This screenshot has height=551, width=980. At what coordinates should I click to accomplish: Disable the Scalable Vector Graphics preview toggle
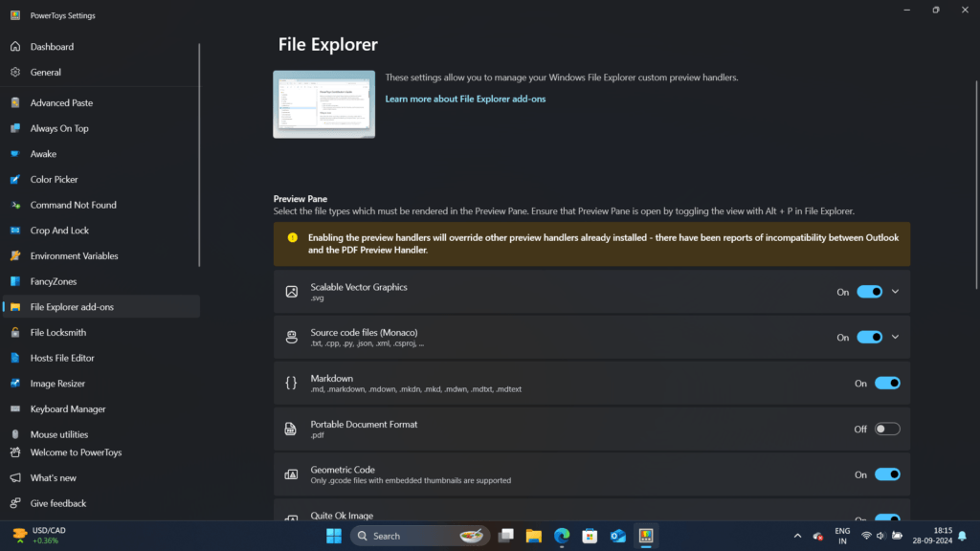point(869,292)
